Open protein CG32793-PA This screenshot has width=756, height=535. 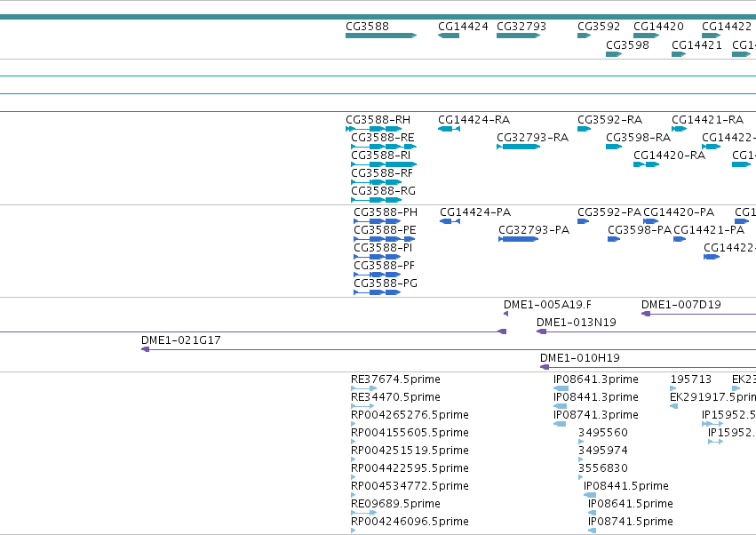[518, 239]
